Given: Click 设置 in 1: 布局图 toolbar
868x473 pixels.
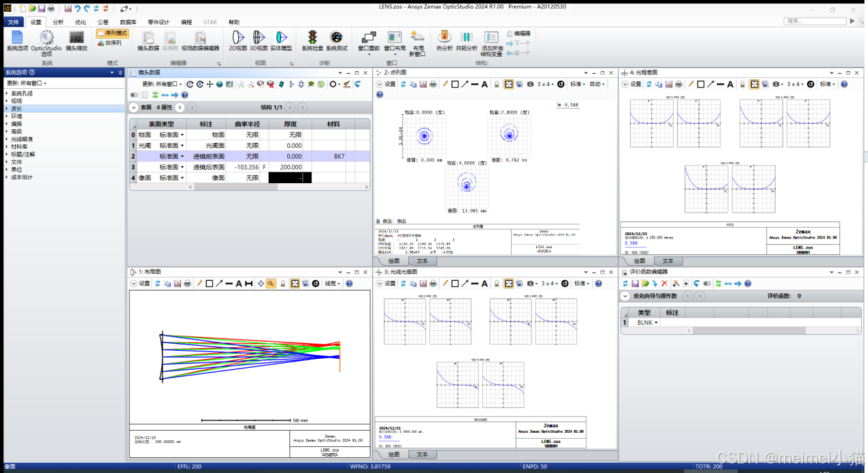Looking at the screenshot, I should click(x=144, y=283).
